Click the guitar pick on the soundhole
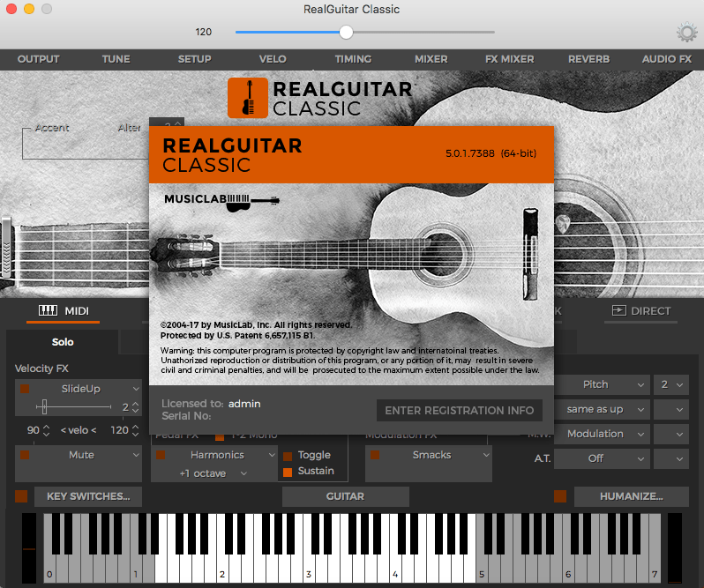704x588 pixels. [562, 223]
